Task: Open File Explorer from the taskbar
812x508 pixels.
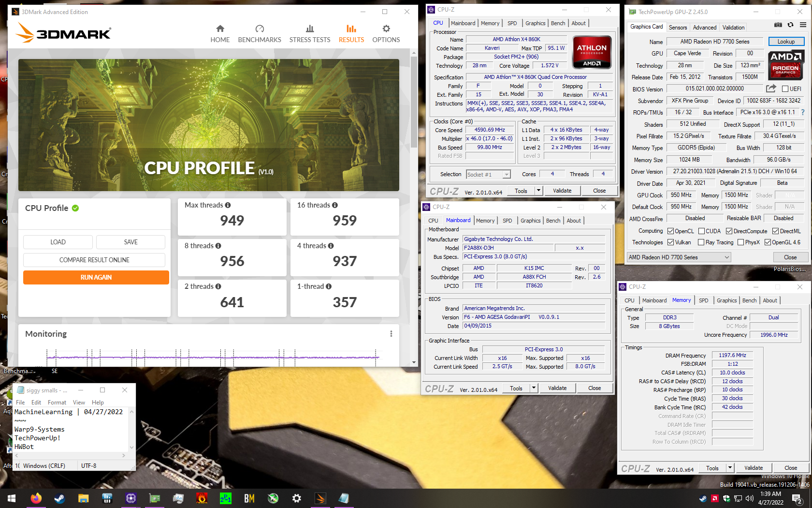Action: click(x=83, y=498)
